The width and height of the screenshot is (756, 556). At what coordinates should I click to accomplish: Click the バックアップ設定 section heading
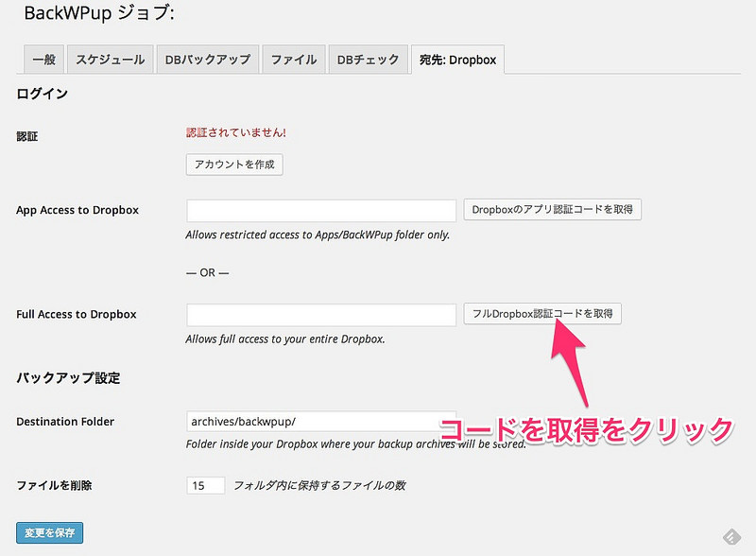coord(68,378)
